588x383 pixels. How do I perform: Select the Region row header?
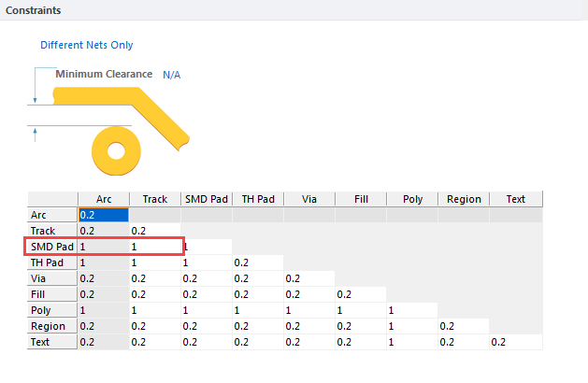click(52, 326)
